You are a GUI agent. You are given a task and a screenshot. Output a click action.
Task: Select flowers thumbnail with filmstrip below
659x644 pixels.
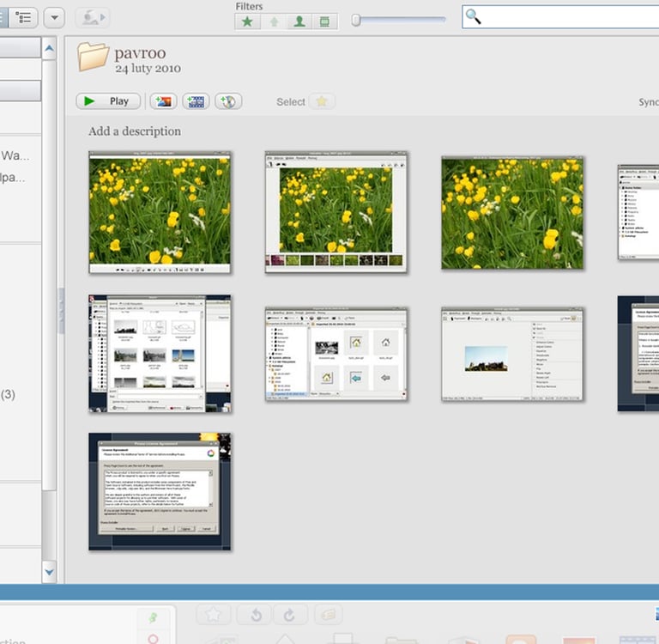pyautogui.click(x=336, y=212)
